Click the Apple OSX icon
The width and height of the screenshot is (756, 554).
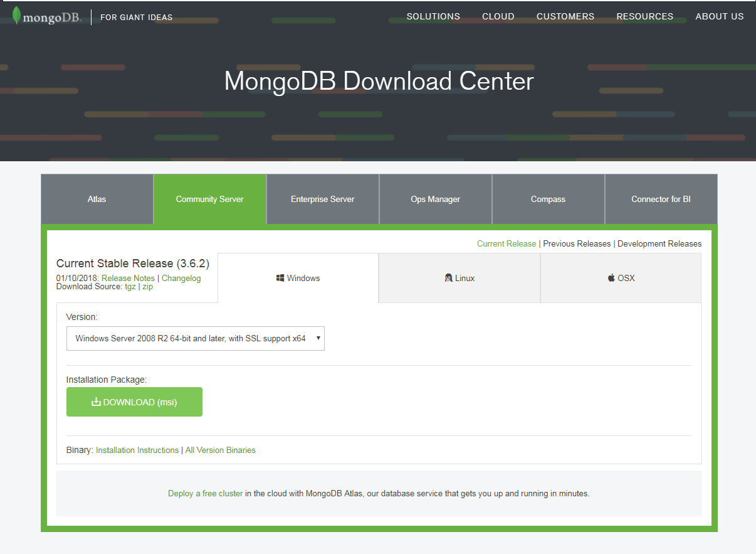click(x=611, y=278)
